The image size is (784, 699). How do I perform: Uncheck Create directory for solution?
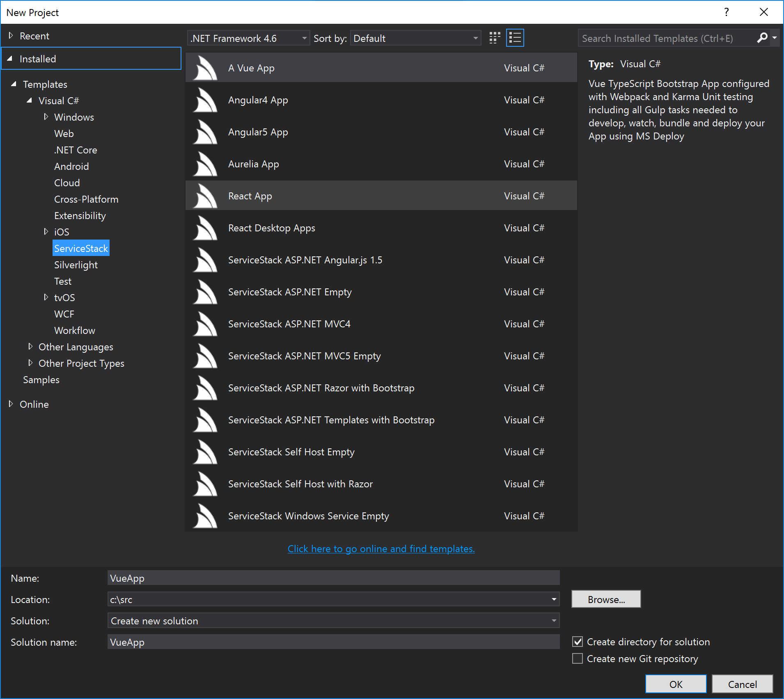[x=578, y=642]
